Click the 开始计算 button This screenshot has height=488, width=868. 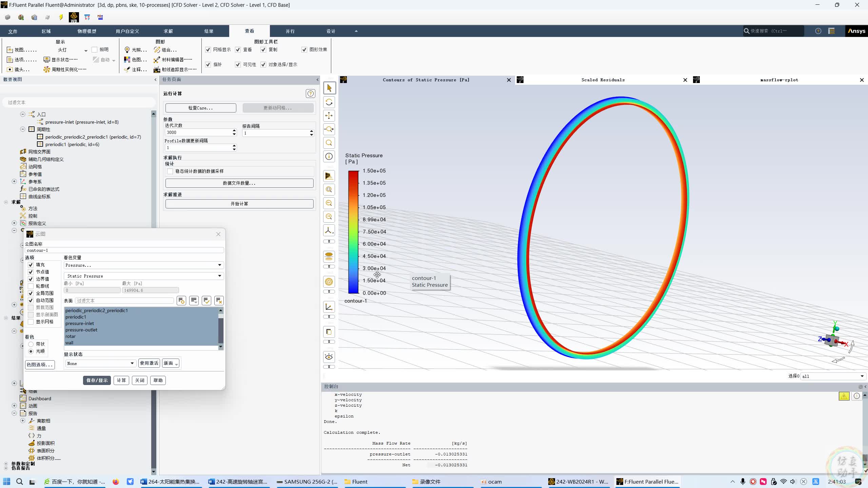pyautogui.click(x=239, y=204)
